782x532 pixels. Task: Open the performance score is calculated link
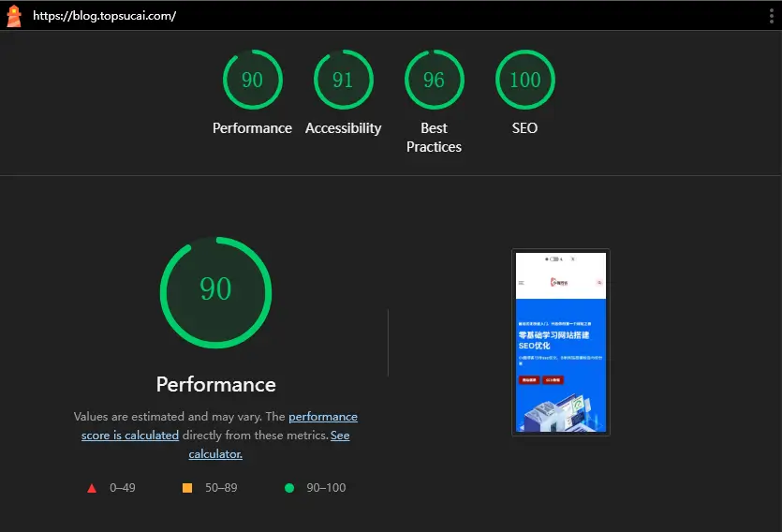click(x=219, y=426)
